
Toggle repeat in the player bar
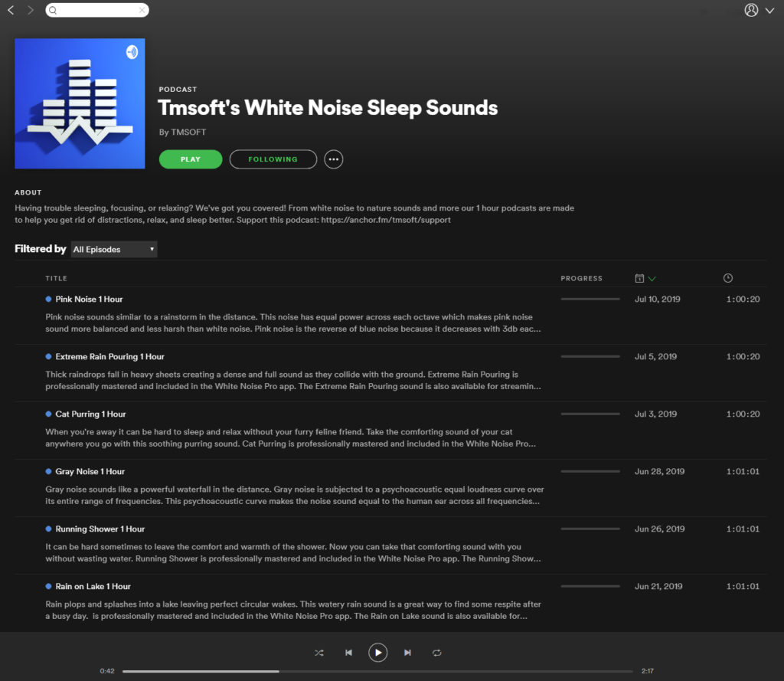pyautogui.click(x=437, y=653)
